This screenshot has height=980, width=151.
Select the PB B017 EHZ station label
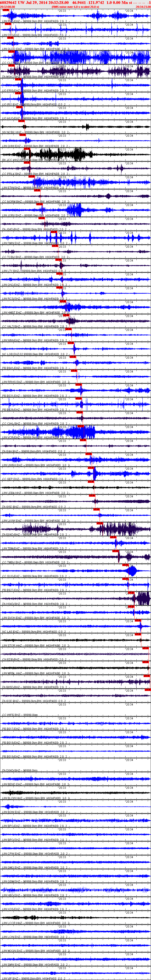click(x=11, y=729)
